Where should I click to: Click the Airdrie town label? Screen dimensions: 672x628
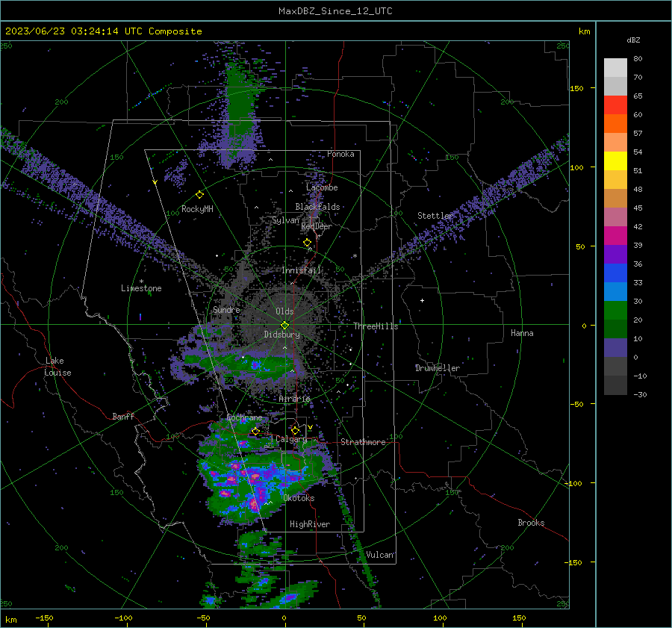(x=294, y=399)
